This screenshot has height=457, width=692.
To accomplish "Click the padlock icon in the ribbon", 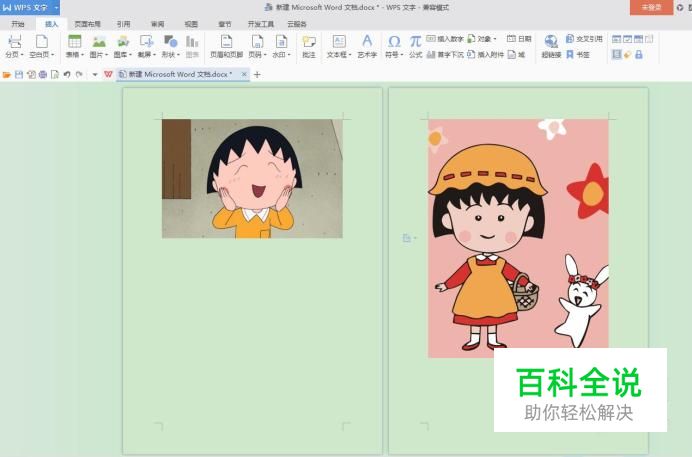I will pyautogui.click(x=639, y=54).
